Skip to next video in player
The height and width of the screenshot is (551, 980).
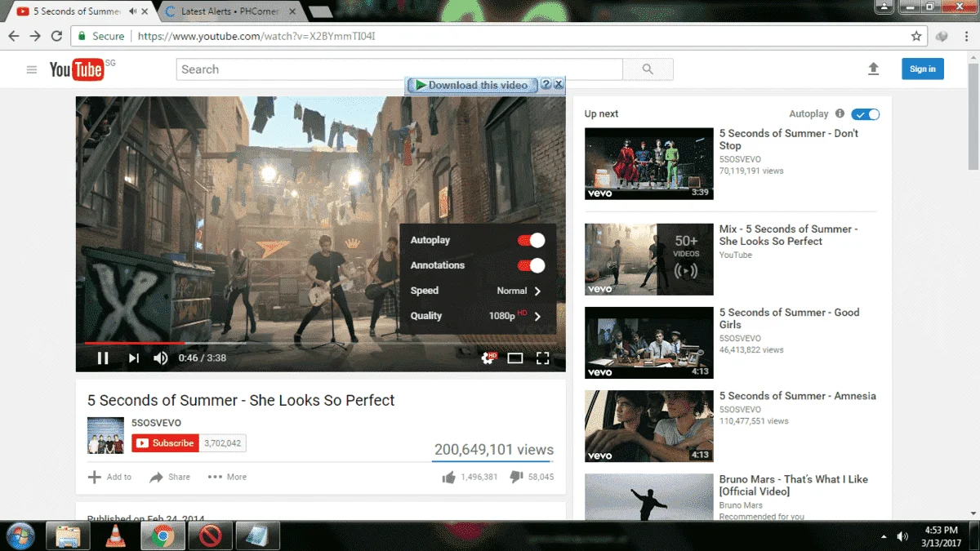pyautogui.click(x=133, y=358)
